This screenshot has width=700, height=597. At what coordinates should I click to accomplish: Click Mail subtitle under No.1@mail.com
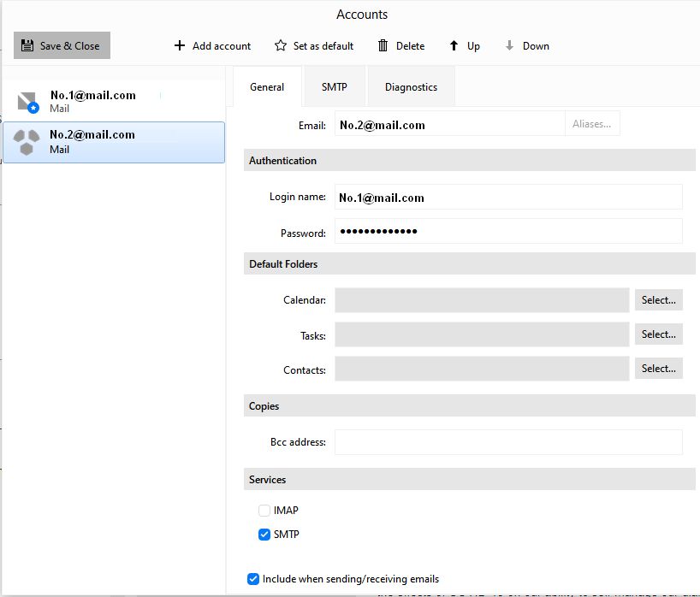pos(59,109)
